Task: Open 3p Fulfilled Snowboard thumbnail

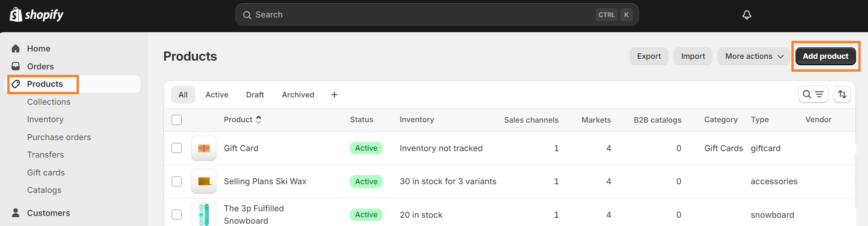Action: pyautogui.click(x=204, y=214)
